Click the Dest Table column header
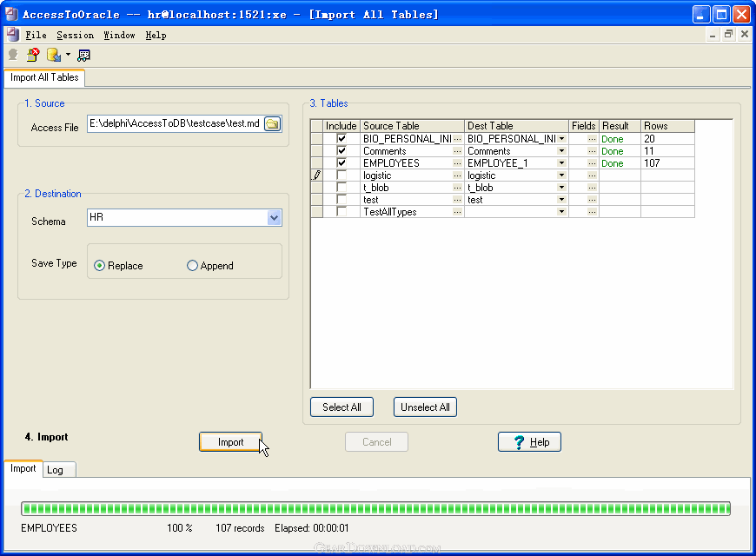756x556 pixels. [516, 126]
